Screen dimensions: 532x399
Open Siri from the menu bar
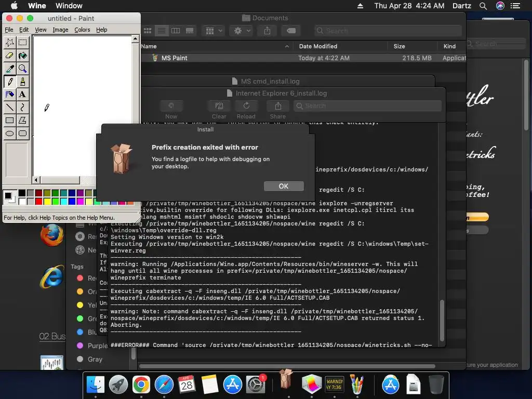500,6
